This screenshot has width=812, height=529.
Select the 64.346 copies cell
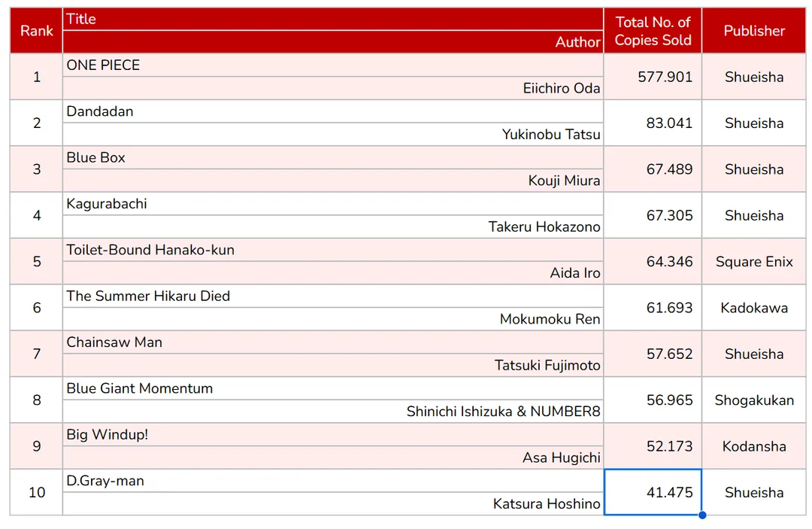[653, 261]
